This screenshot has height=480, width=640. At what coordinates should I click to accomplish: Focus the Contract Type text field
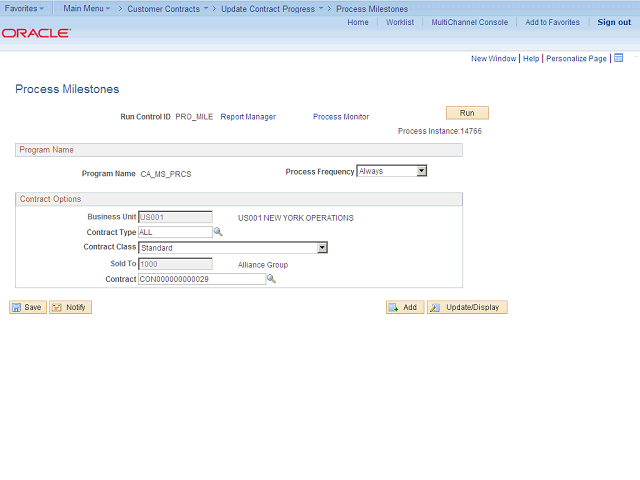click(x=175, y=232)
